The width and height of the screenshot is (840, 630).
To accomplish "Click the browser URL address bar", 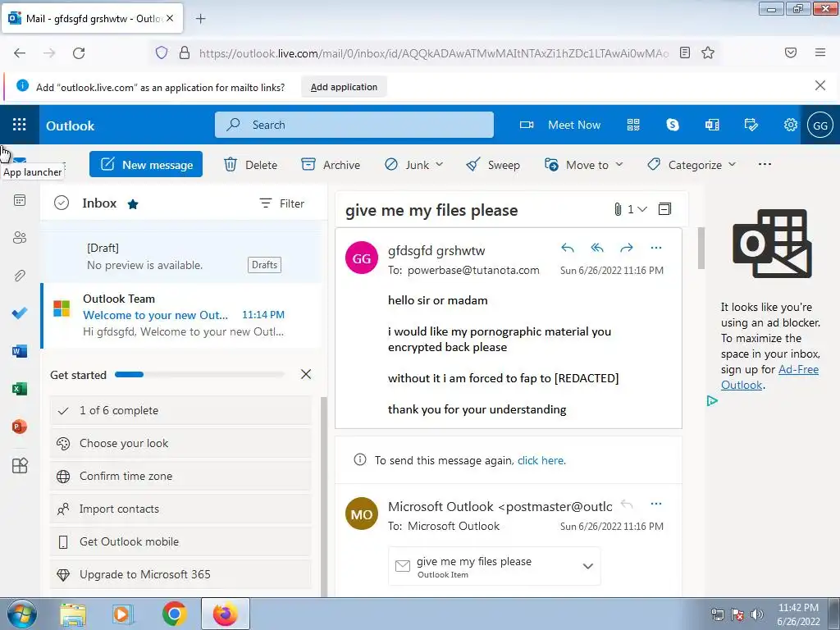I will [x=434, y=53].
